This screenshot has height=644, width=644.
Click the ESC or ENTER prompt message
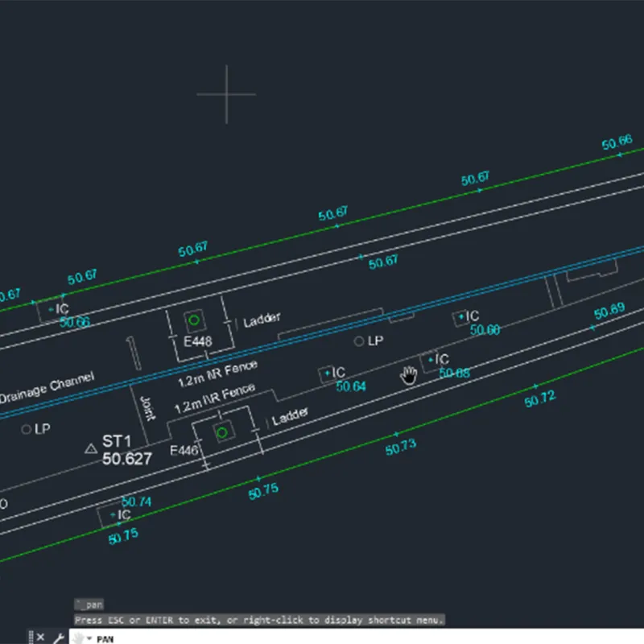click(258, 620)
